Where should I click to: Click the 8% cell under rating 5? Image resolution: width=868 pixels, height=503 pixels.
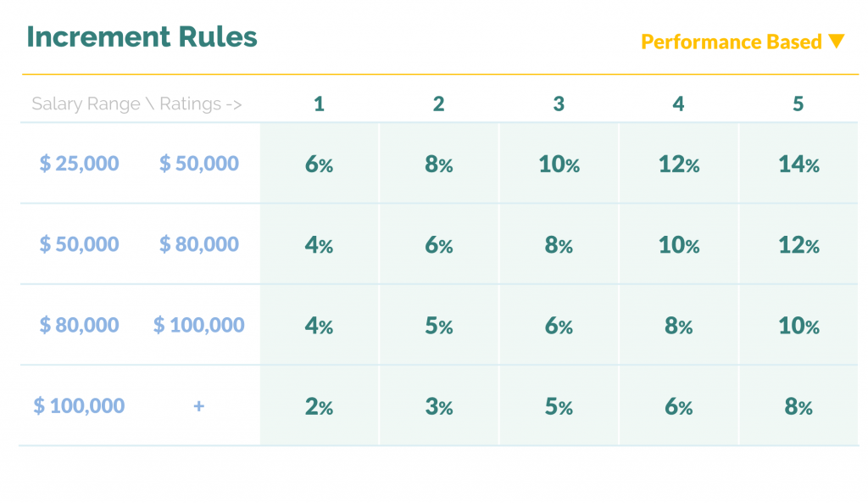coord(798,406)
